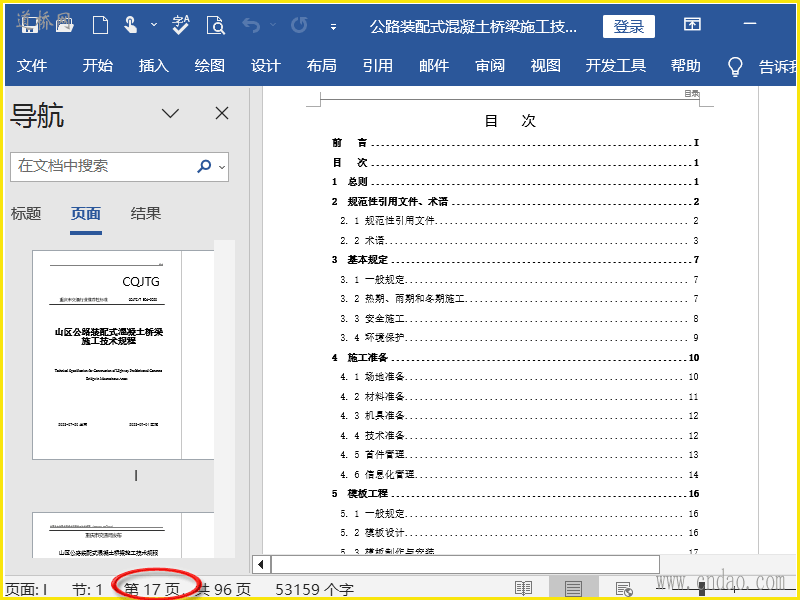Click the 3.4 环境保护 contents entry
This screenshot has height=600, width=800.
(519, 338)
